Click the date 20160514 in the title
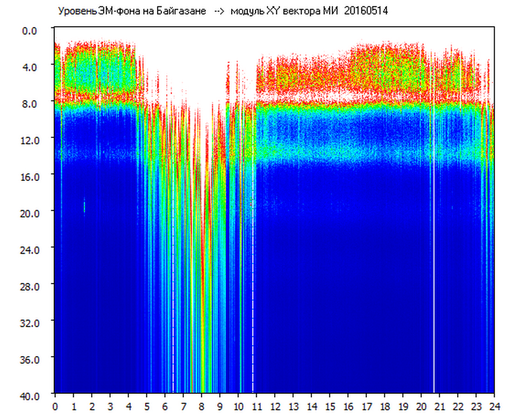The width and height of the screenshot is (512, 420). [366, 11]
